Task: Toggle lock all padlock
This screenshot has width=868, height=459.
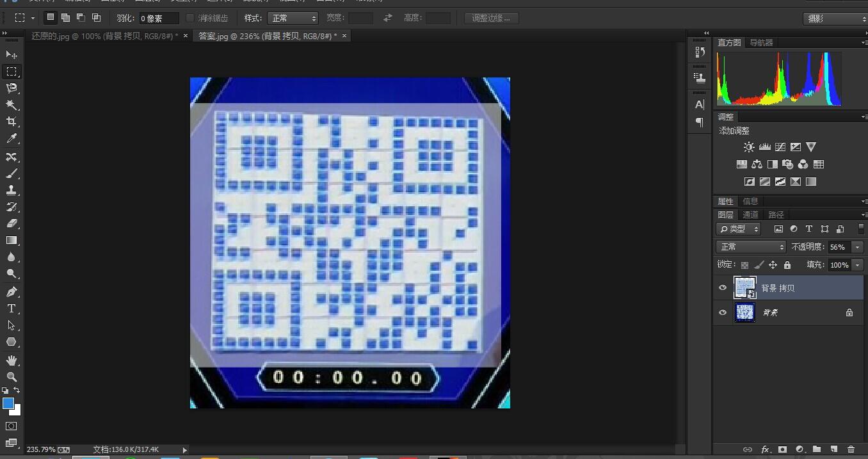Action: (787, 265)
